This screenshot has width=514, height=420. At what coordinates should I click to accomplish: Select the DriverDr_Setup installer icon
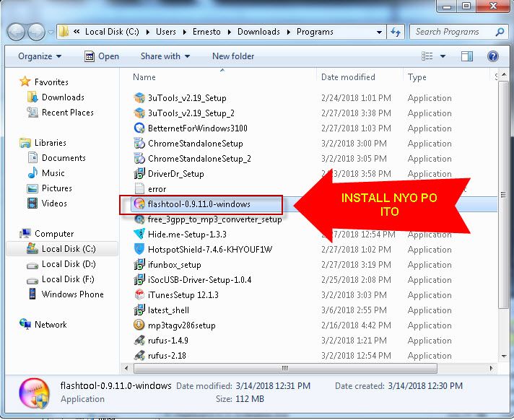coord(139,173)
